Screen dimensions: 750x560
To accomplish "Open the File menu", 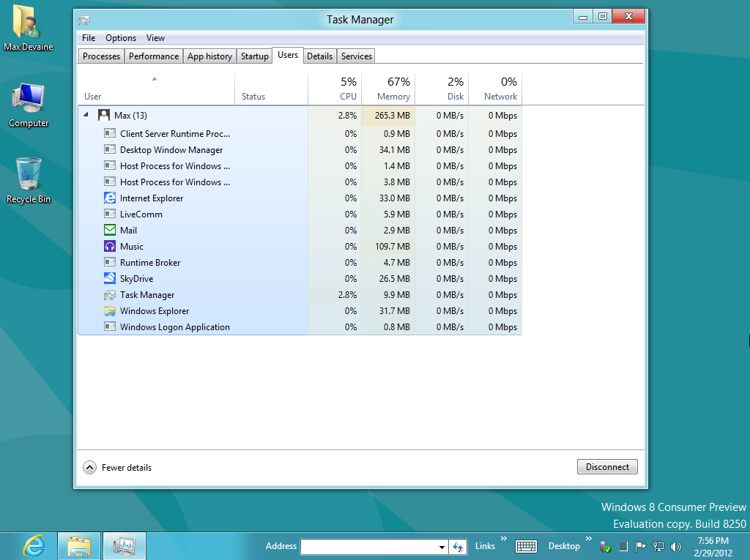I will tap(89, 38).
